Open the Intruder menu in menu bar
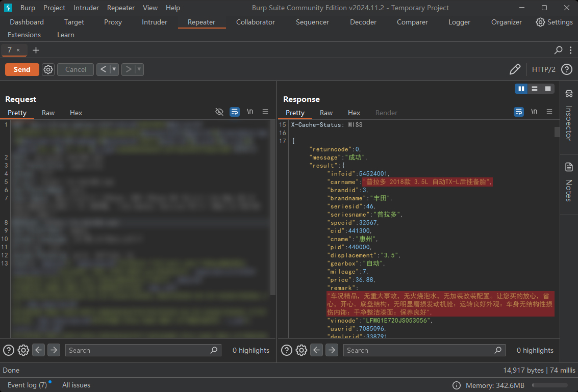Screen dimensions: 578x392 [x=86, y=8]
